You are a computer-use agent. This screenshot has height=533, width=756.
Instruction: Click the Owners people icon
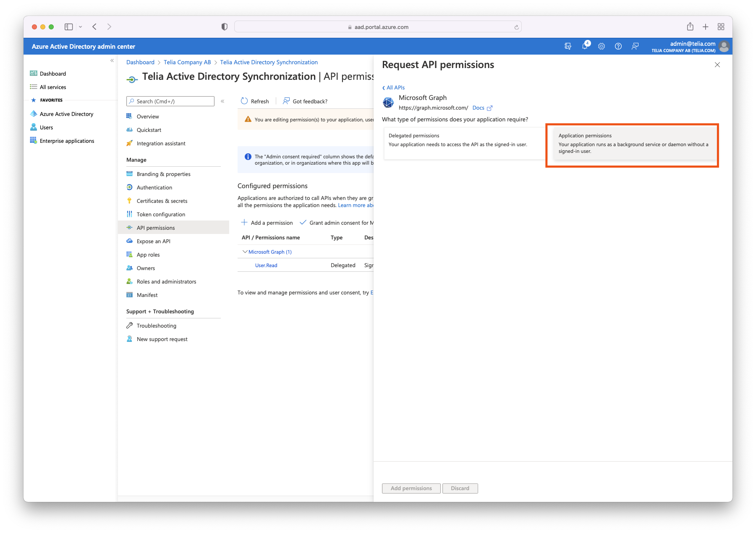[x=129, y=268]
